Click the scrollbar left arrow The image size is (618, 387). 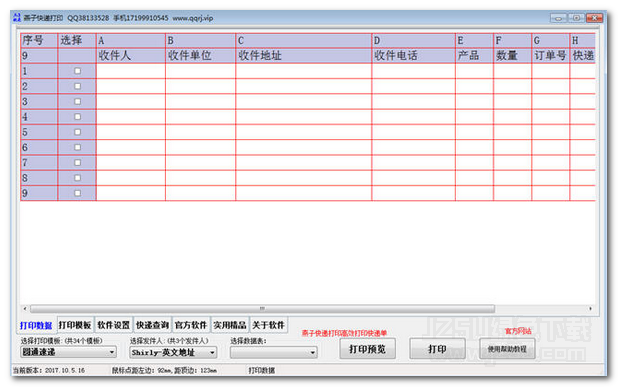click(x=25, y=309)
